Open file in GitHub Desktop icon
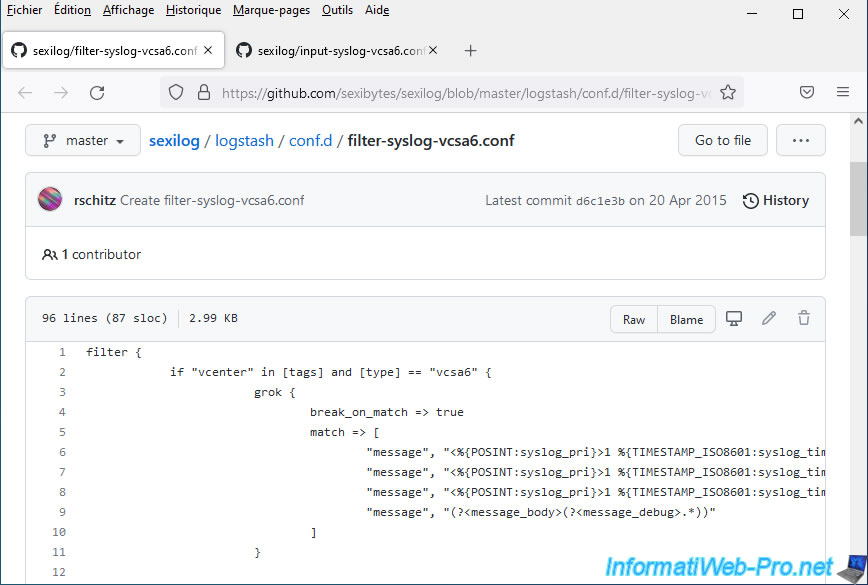The image size is (868, 585). coord(734,318)
